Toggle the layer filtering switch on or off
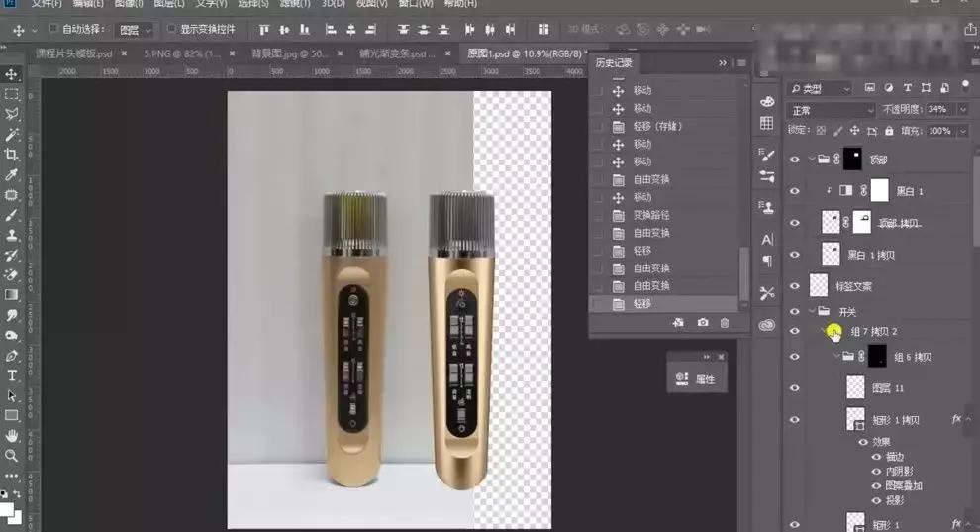This screenshot has width=980, height=532. (x=965, y=87)
